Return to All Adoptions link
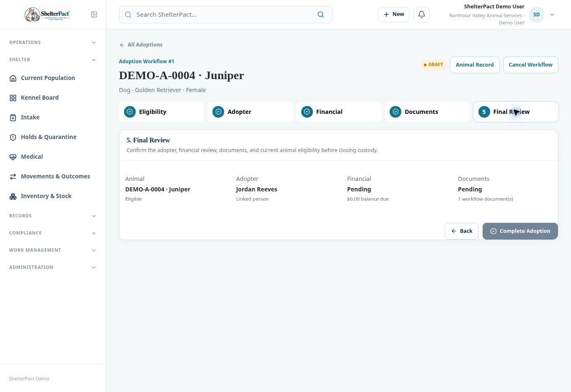The image size is (571, 392). 141,45
